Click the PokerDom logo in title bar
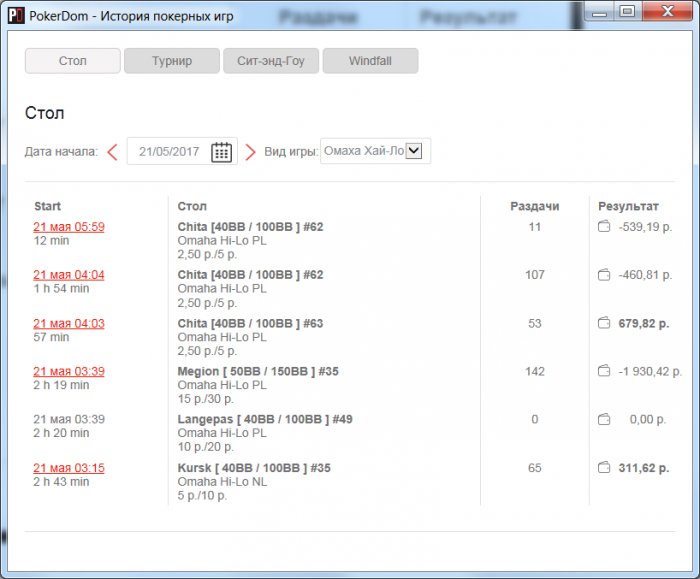The height and width of the screenshot is (579, 700). pos(16,16)
